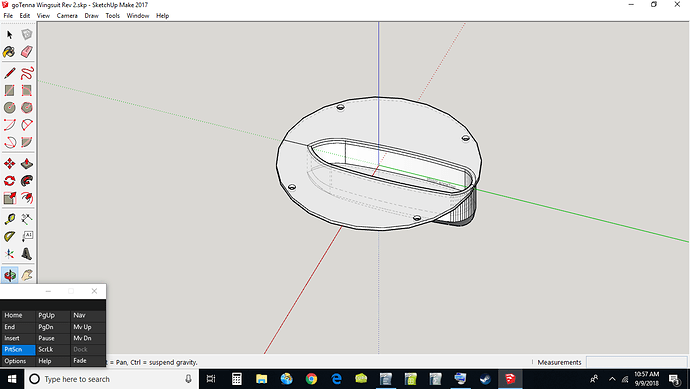Select the Follow Me tool
This screenshot has height=389, width=690.
(x=27, y=181)
